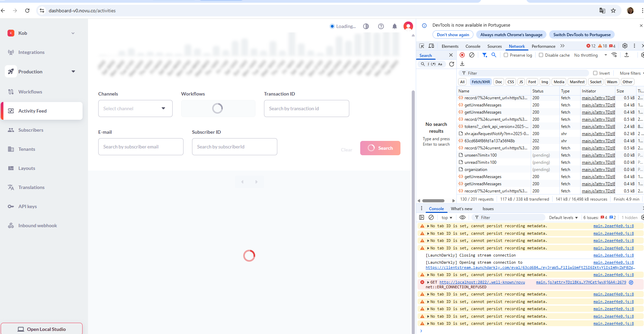Screen dimensions: 644x334
Task: Open the Integrations page in the sidebar
Action: coord(31,52)
